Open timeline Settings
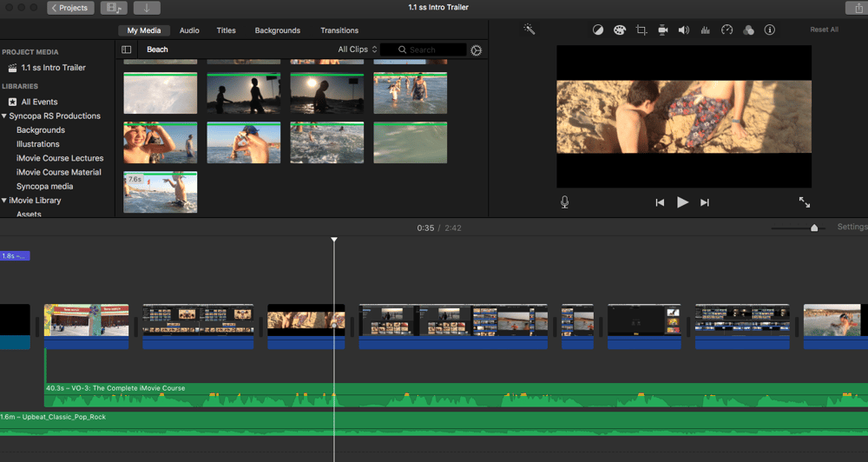This screenshot has height=462, width=868. 852,227
